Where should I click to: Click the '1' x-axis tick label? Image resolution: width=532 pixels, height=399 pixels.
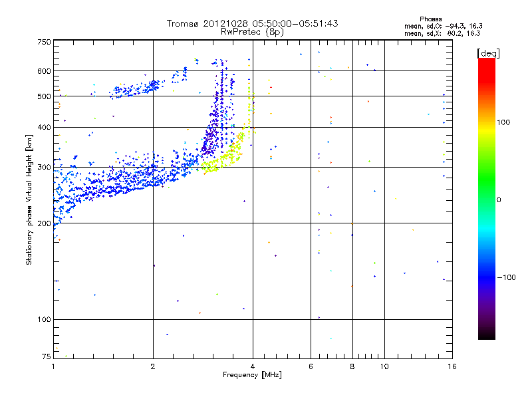53,366
